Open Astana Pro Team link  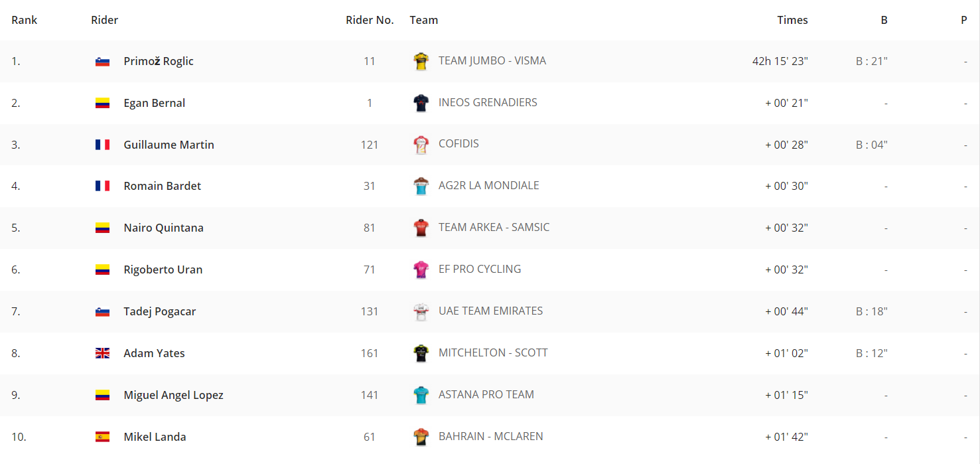[x=486, y=394]
